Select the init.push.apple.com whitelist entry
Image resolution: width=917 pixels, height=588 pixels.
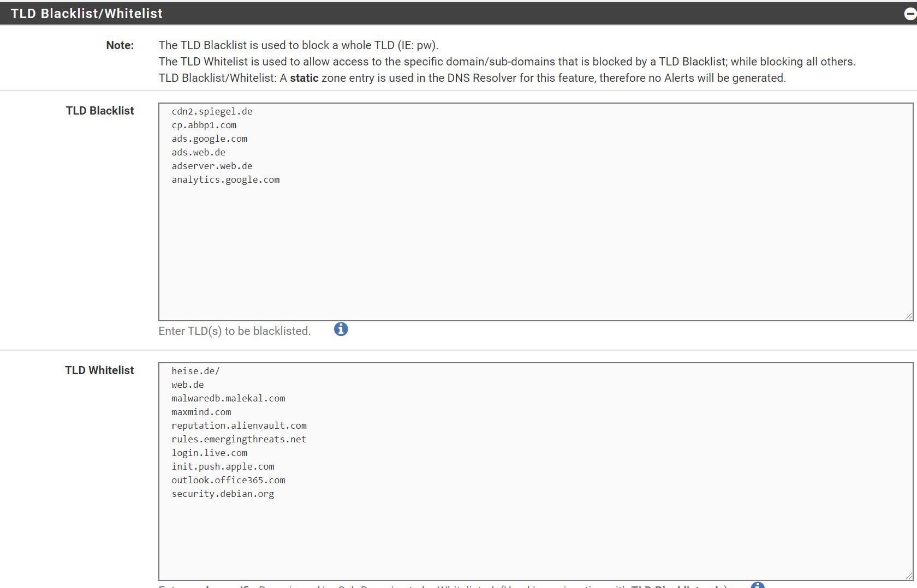pyautogui.click(x=223, y=466)
